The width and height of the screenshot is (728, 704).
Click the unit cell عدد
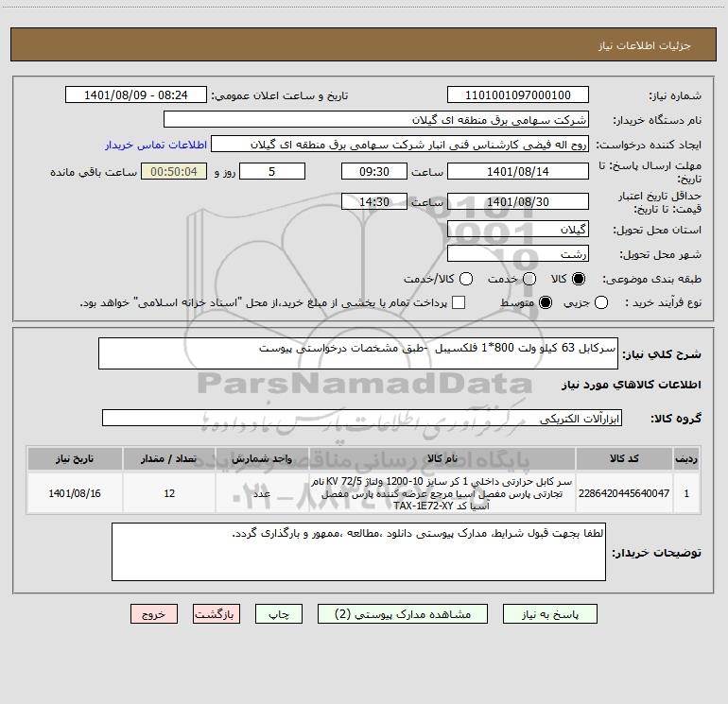coord(262,493)
